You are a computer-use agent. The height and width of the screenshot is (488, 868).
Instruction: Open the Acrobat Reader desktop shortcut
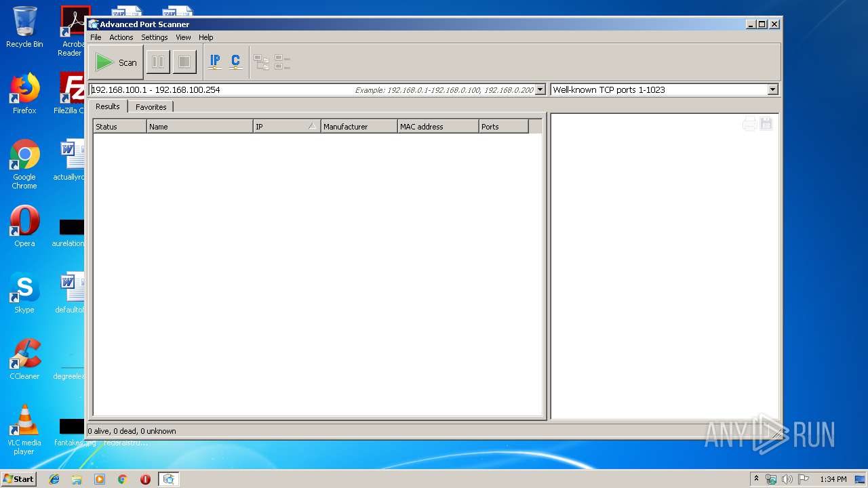click(x=73, y=31)
